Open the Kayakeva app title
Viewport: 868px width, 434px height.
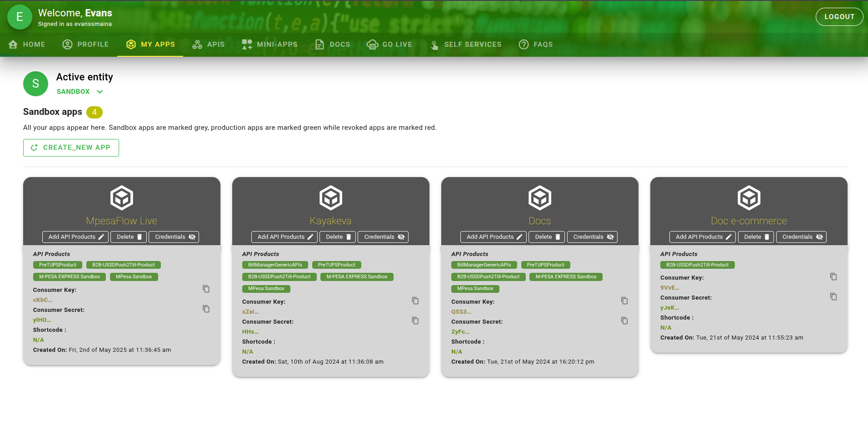tap(331, 221)
